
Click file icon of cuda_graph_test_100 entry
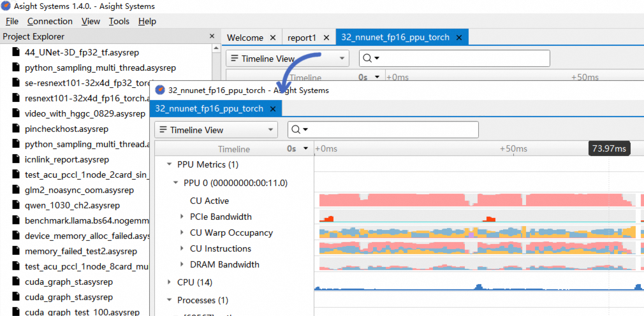click(16, 312)
